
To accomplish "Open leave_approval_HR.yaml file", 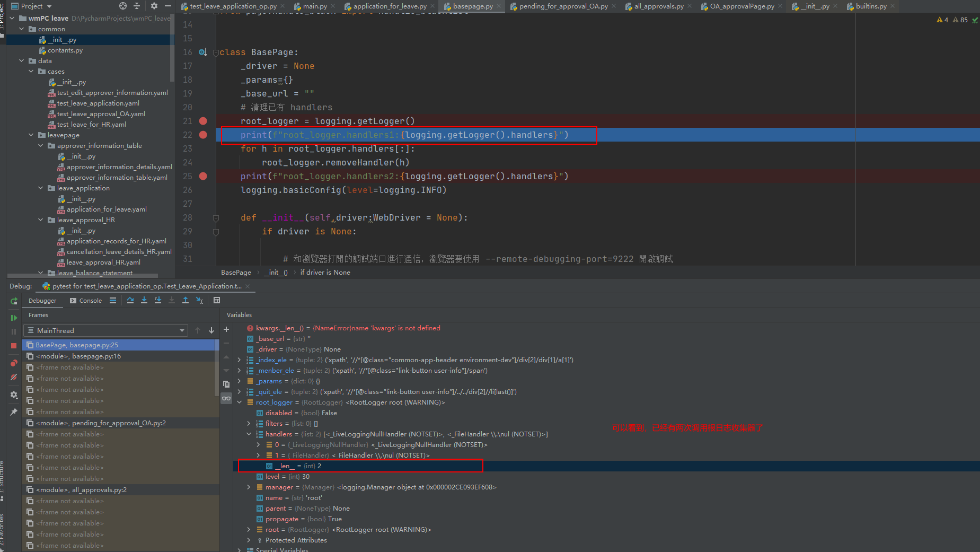I will pyautogui.click(x=103, y=262).
